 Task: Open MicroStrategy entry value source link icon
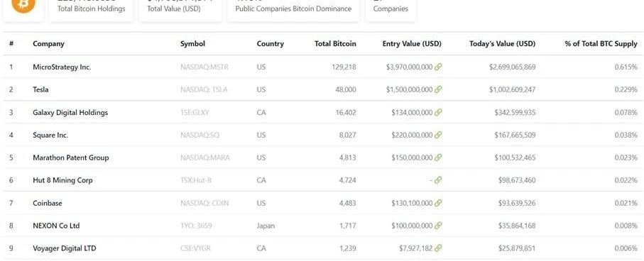[438, 67]
